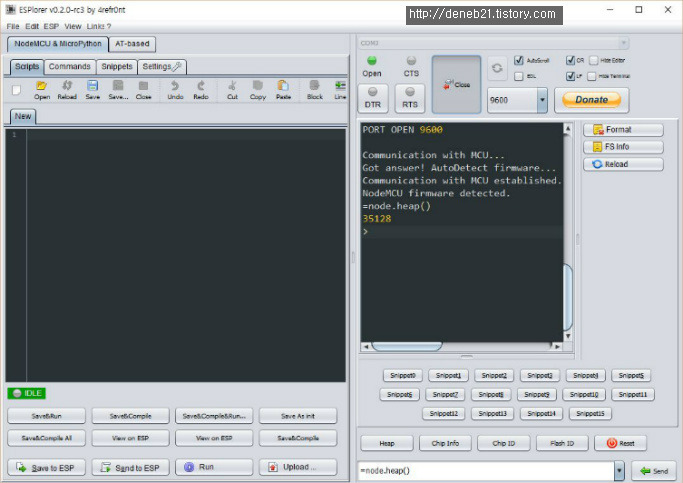
Task: Expand the COM port selection dropdown
Action: [623, 43]
